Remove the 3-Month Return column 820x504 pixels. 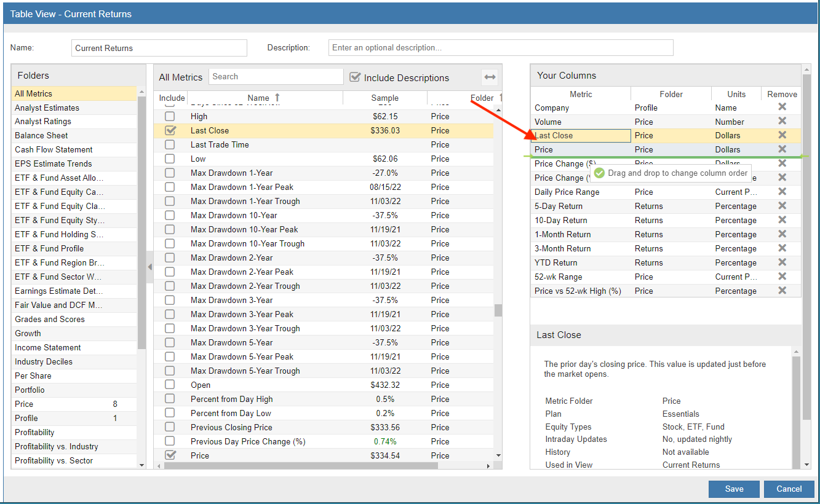tap(782, 248)
